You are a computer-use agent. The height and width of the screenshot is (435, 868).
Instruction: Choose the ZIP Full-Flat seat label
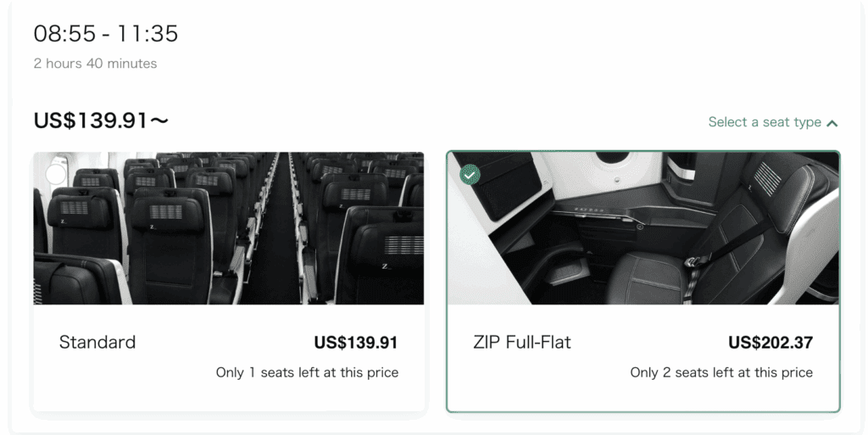click(x=522, y=343)
